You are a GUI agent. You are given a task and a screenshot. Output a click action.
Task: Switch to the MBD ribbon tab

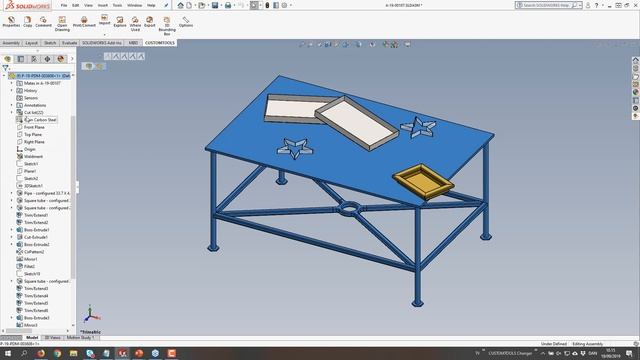133,43
